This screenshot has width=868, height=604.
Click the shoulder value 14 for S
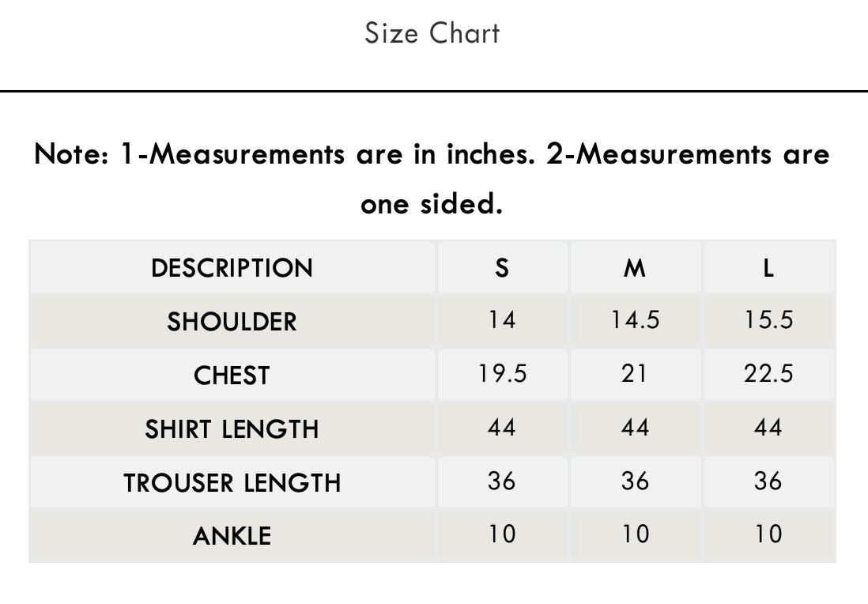tap(502, 319)
